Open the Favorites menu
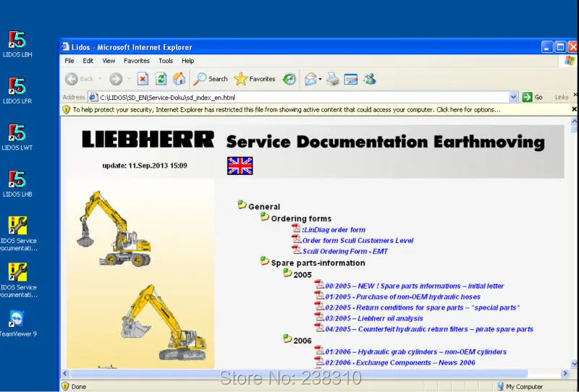 point(137,61)
